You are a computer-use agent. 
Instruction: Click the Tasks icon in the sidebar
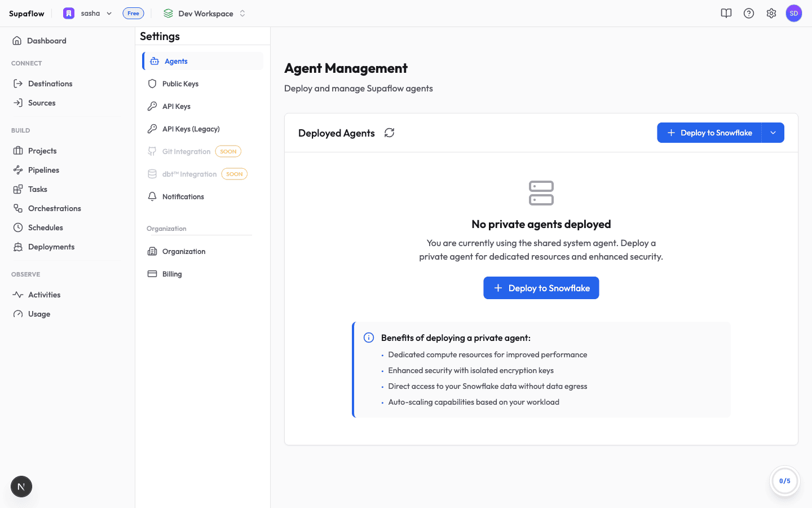coord(18,189)
